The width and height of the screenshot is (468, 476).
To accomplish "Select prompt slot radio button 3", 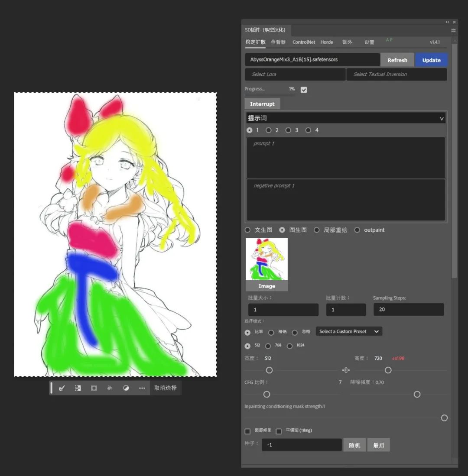I will [288, 130].
